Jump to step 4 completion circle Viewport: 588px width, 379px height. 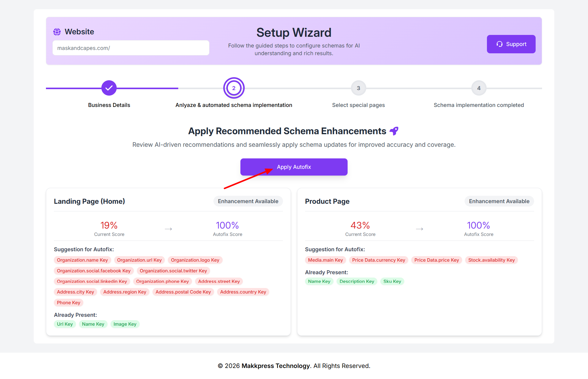[479, 88]
